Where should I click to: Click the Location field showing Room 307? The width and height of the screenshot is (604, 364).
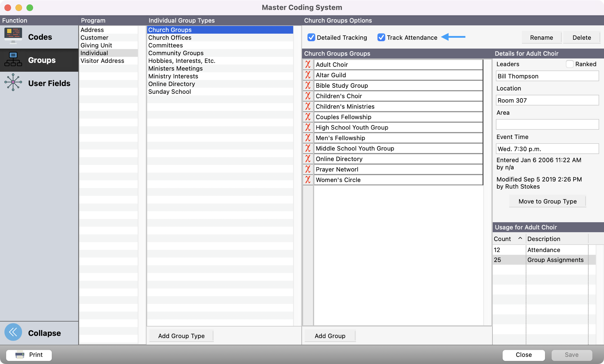(x=546, y=100)
